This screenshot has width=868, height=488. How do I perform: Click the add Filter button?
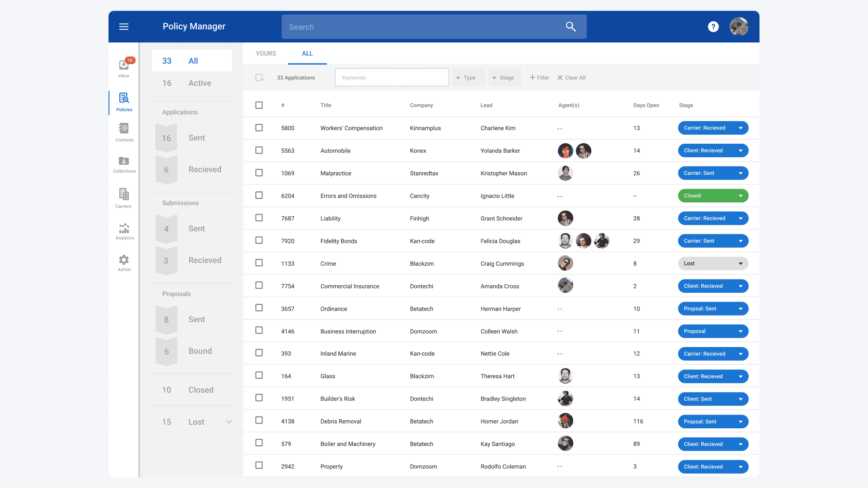(x=539, y=78)
